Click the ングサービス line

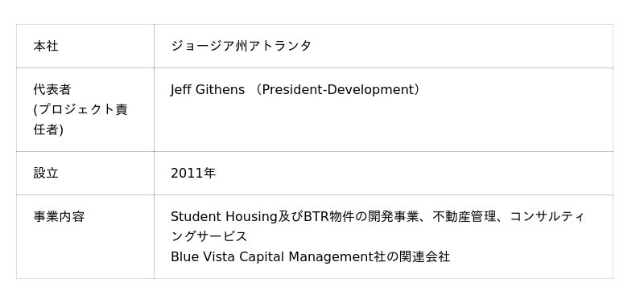coord(209,236)
